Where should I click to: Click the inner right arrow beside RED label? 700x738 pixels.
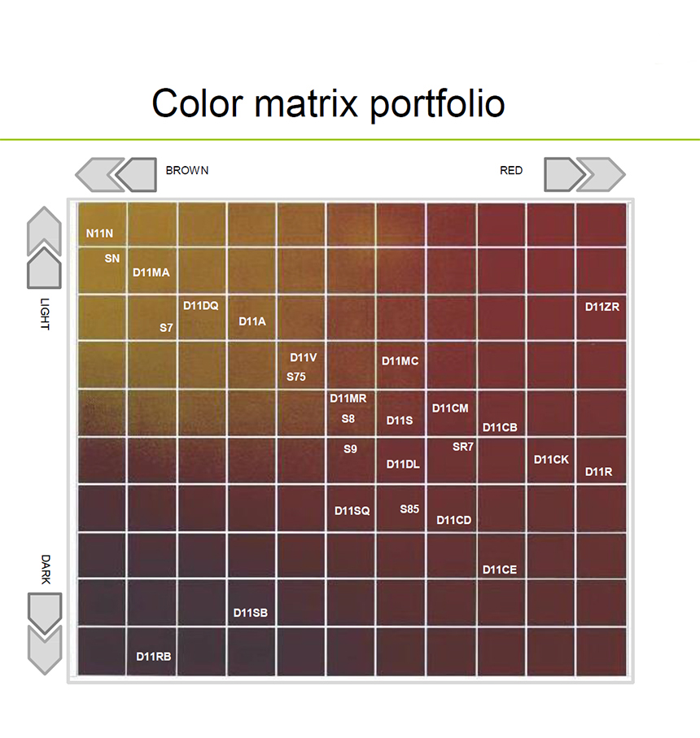tap(564, 175)
